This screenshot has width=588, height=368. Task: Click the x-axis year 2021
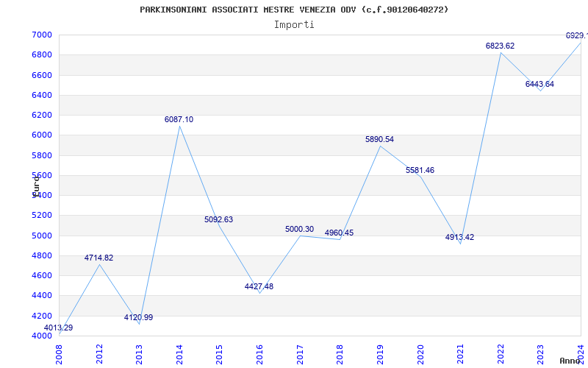click(461, 354)
